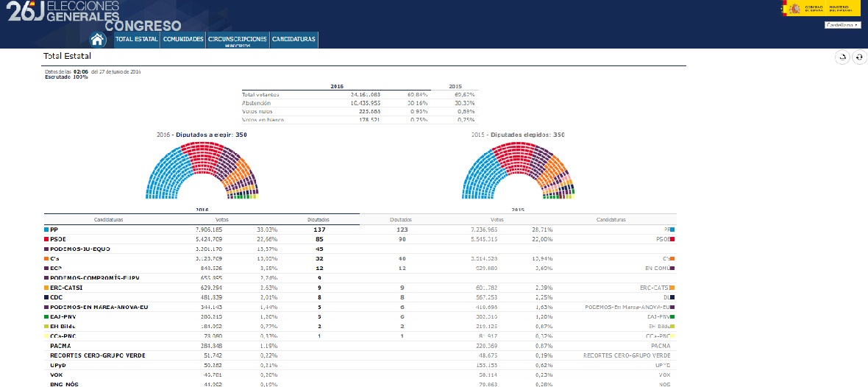The height and width of the screenshot is (387, 868).
Task: Click the Total Estatal page heading
Action: click(67, 56)
